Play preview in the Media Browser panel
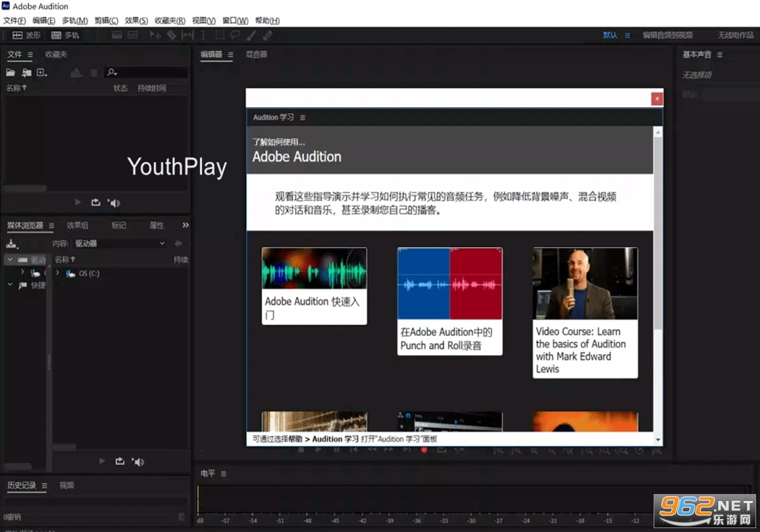Screen dimensions: 760x532 click(102, 461)
